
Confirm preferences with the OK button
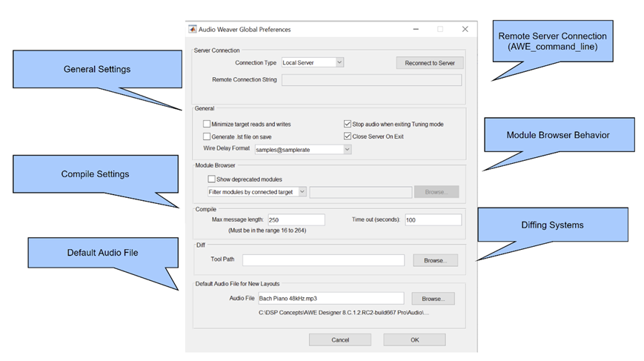(414, 340)
